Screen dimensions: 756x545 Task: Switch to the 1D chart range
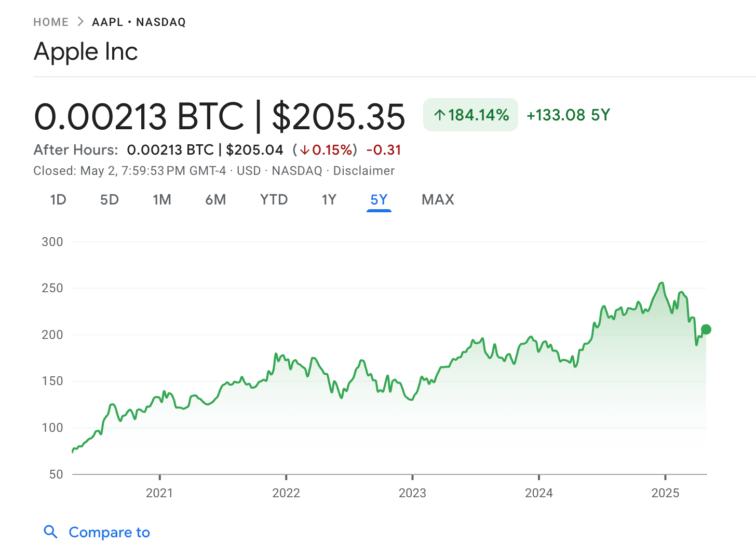(x=58, y=199)
